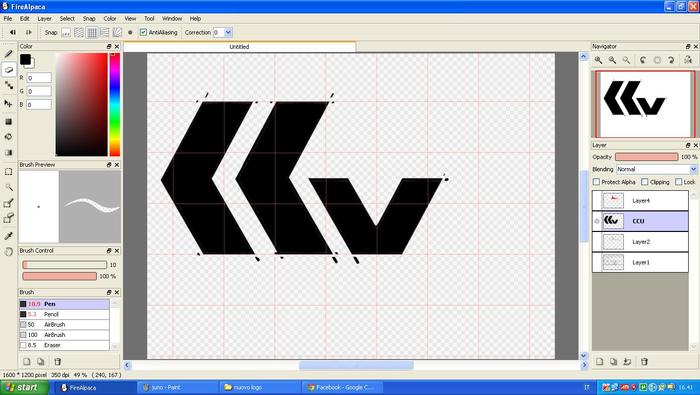Delete layer using trash icon

tap(644, 362)
